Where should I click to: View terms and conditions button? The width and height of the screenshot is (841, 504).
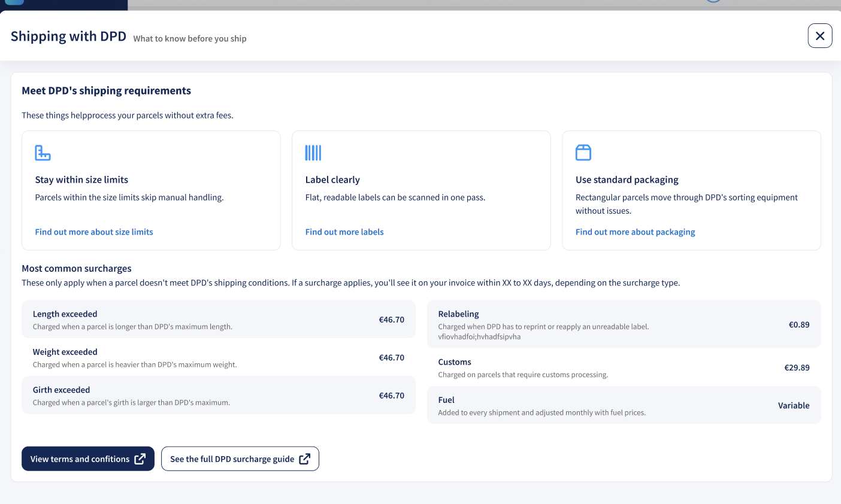click(x=88, y=459)
